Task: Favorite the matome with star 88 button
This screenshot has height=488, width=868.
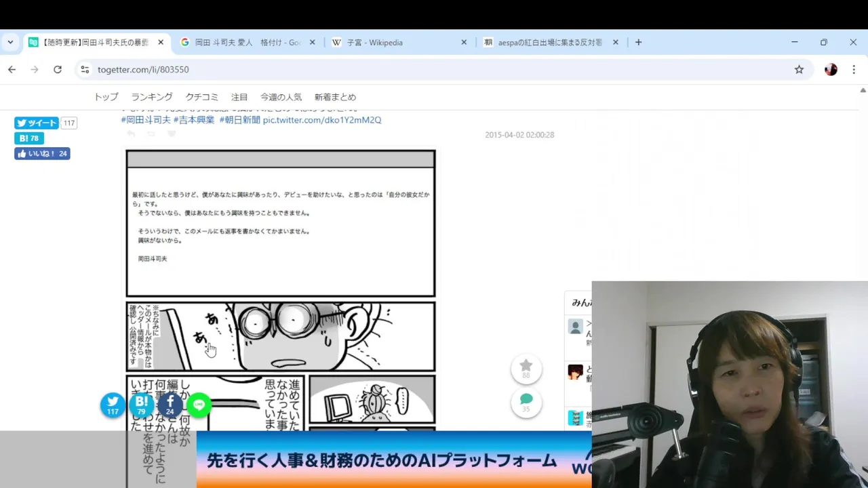Action: (x=526, y=369)
